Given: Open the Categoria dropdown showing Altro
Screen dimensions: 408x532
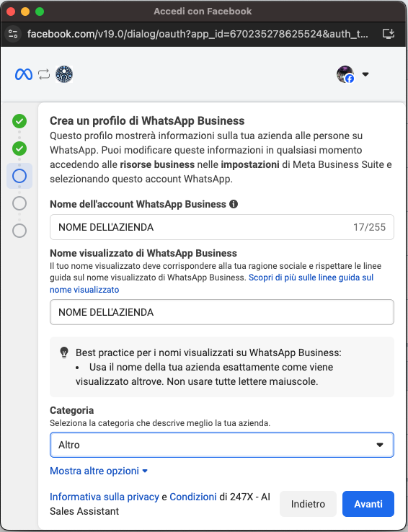Looking at the screenshot, I should point(222,445).
